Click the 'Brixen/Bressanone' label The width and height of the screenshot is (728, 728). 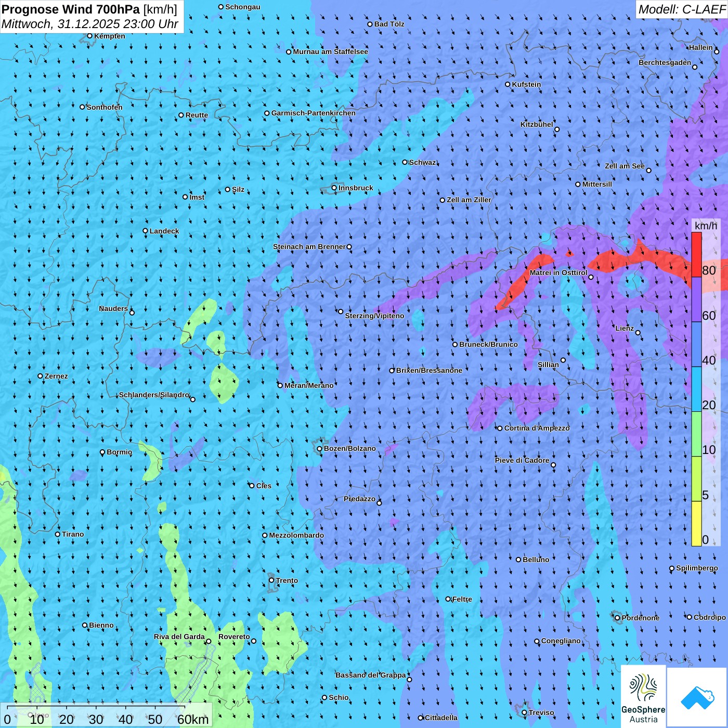pos(429,370)
